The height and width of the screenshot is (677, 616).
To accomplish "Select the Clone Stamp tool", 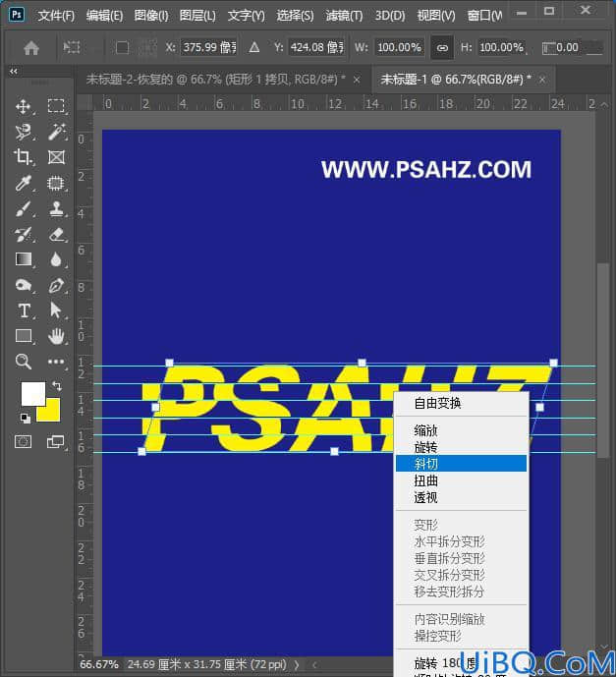I will [56, 209].
